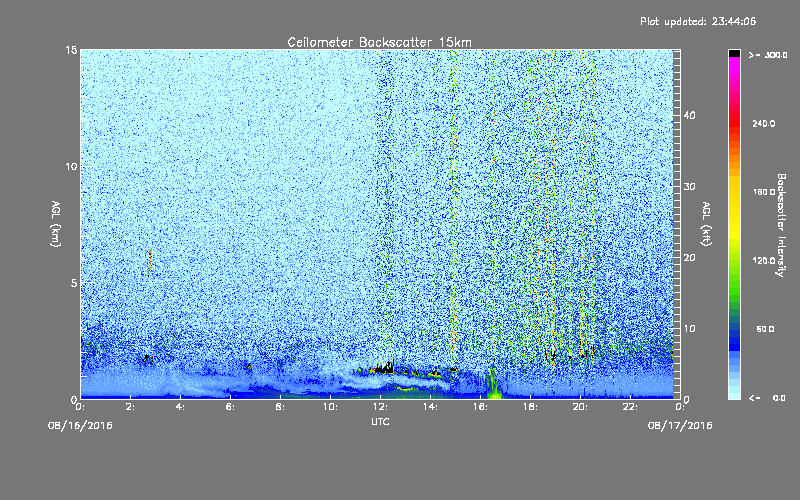Click the green column near 16:30 UTC
The height and width of the screenshot is (500, 800).
(492, 384)
